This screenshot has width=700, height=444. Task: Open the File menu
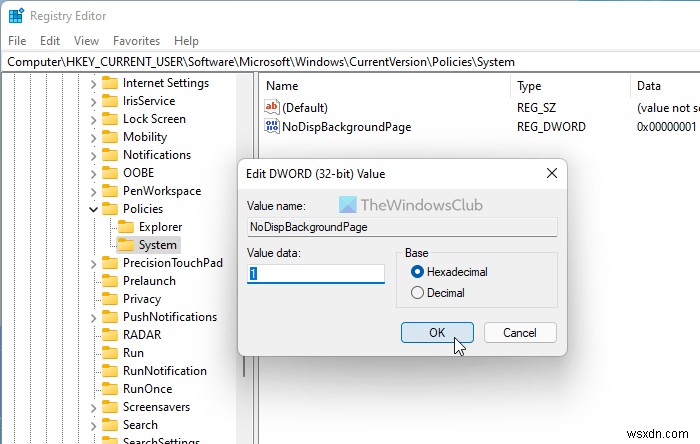coord(17,41)
